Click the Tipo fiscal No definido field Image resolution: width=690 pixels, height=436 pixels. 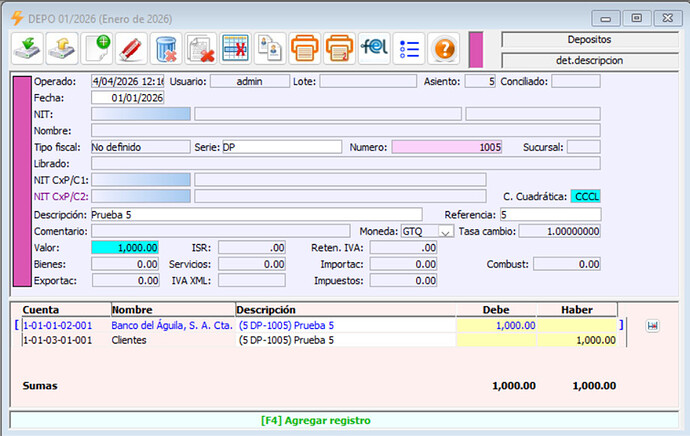coord(141,147)
